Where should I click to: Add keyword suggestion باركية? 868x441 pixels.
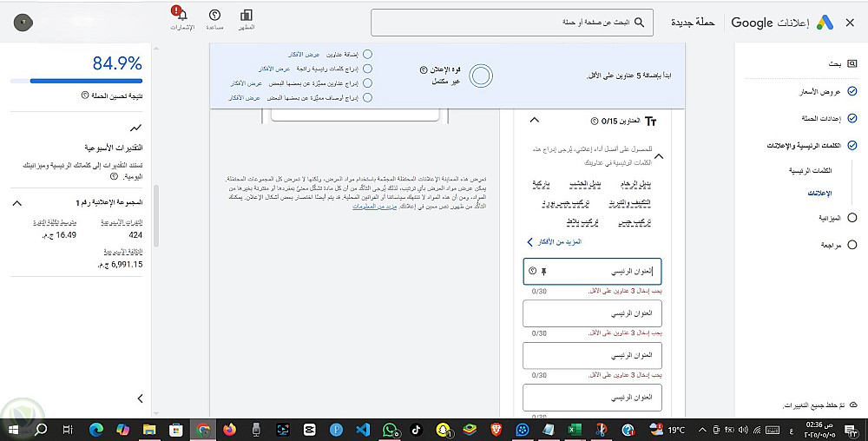click(541, 184)
